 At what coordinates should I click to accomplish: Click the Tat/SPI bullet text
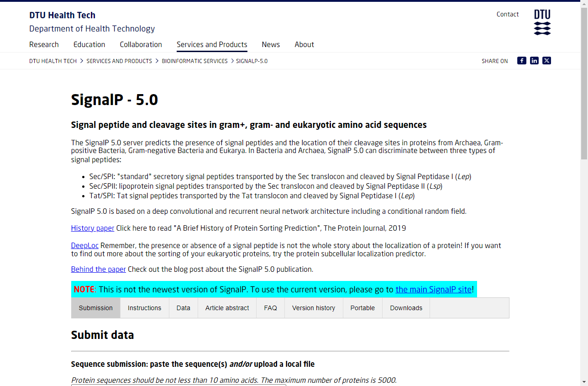252,196
